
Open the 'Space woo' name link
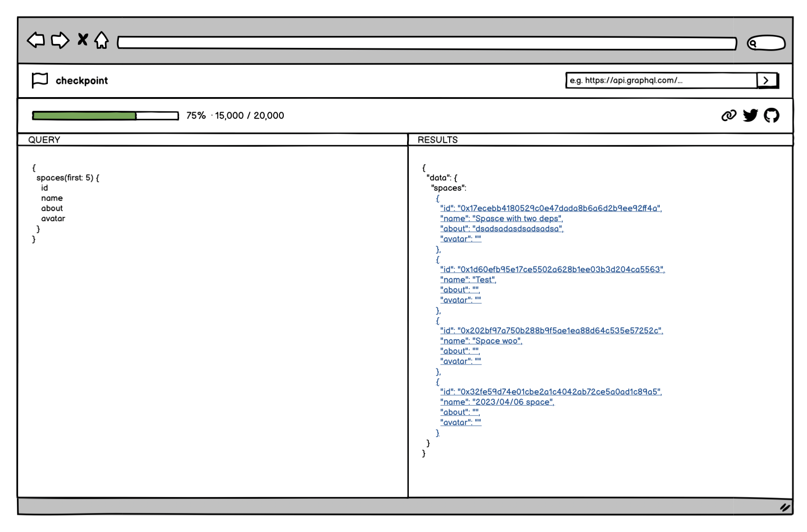(481, 341)
